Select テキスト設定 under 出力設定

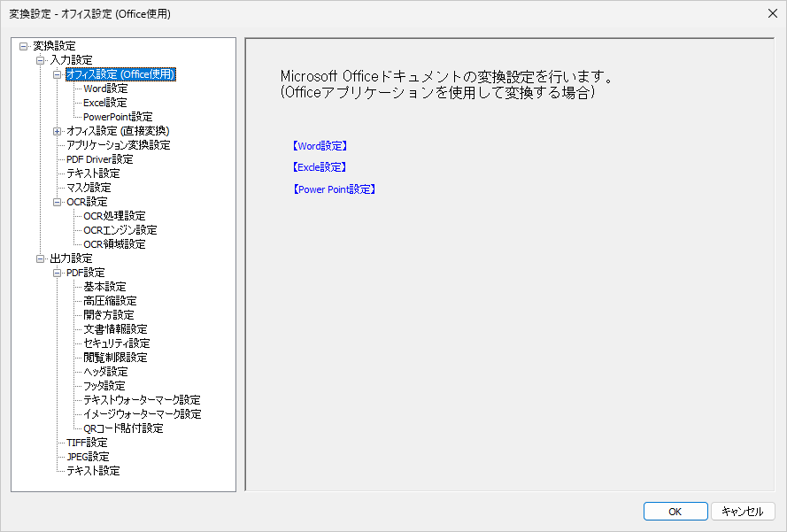[93, 471]
